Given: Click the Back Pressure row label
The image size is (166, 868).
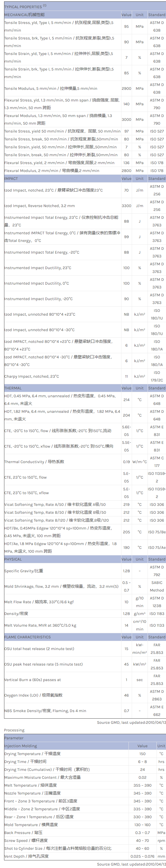Looking at the screenshot, I should pyautogui.click(x=23, y=833).
